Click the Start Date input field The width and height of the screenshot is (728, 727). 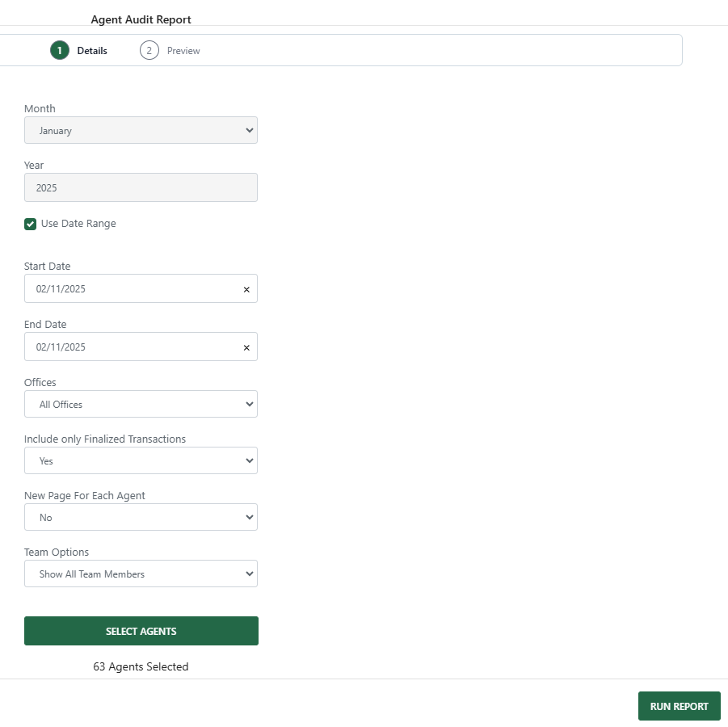(129, 288)
